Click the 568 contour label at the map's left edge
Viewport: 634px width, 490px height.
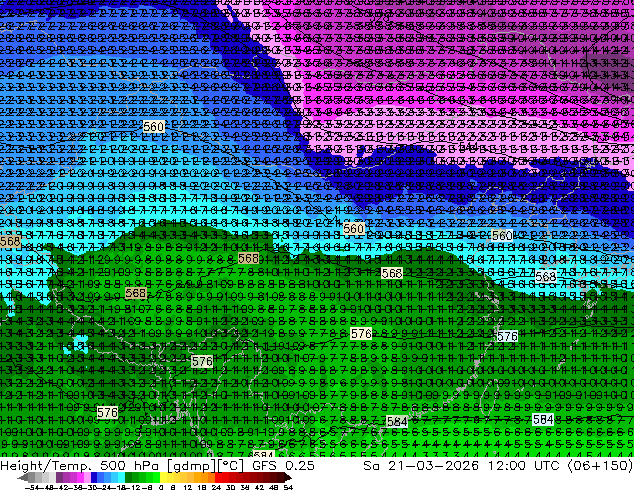click(10, 241)
